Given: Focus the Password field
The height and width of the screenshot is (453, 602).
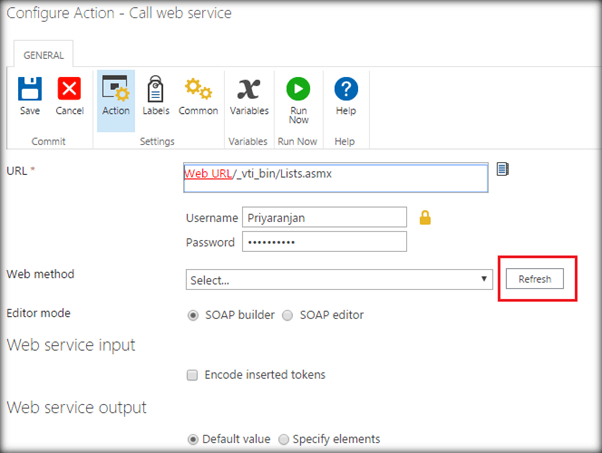Looking at the screenshot, I should pyautogui.click(x=324, y=241).
